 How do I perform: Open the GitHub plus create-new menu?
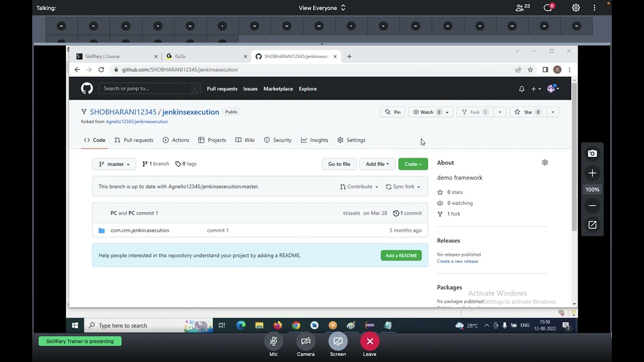(x=536, y=89)
